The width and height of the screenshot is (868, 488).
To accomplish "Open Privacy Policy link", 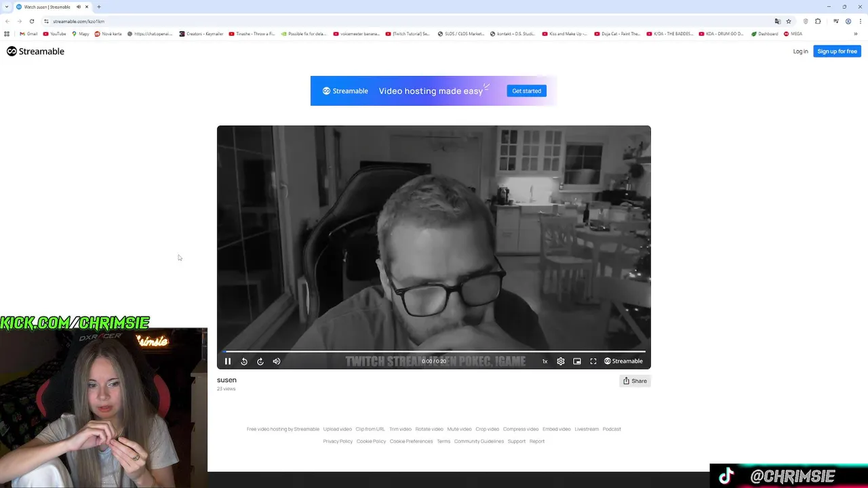I will click(x=338, y=441).
